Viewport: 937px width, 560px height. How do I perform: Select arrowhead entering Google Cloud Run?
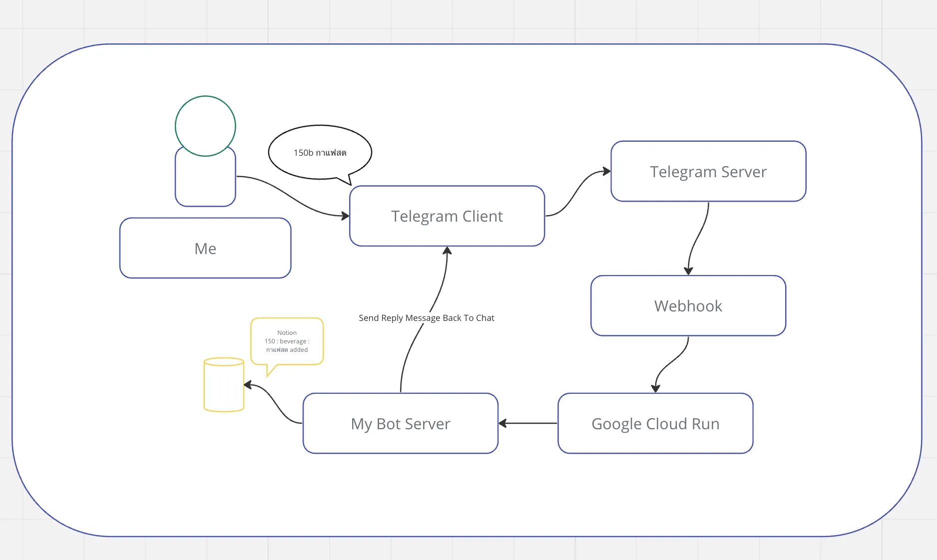(x=656, y=388)
